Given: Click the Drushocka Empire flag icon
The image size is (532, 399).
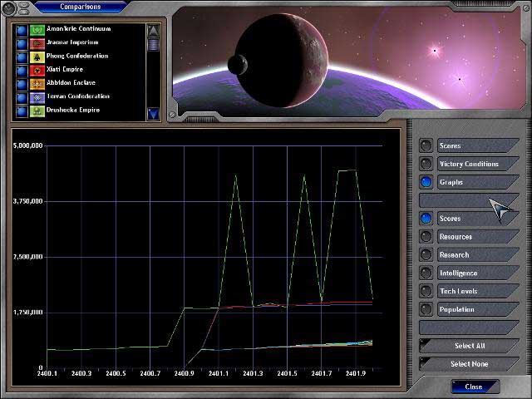Looking at the screenshot, I should pos(37,110).
